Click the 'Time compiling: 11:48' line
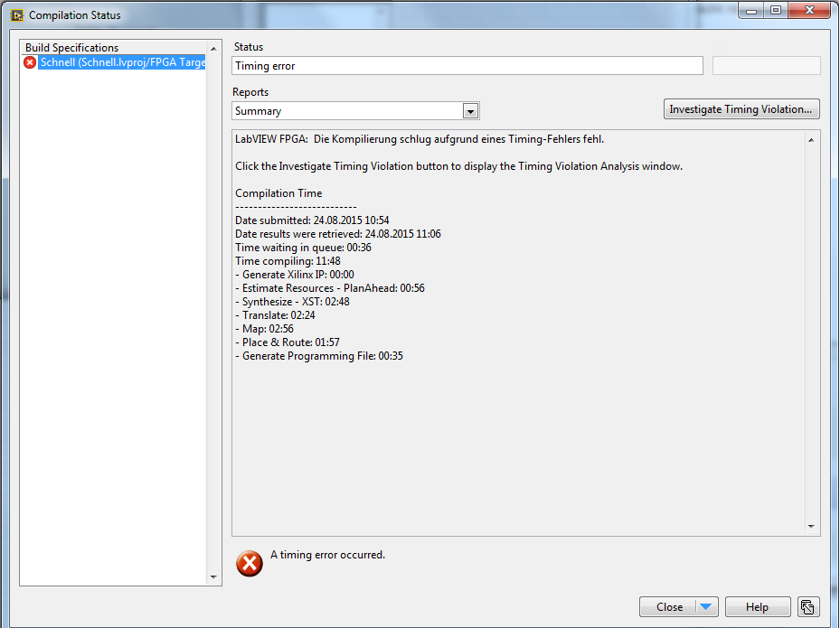Viewport: 840px width, 628px height. (x=288, y=261)
